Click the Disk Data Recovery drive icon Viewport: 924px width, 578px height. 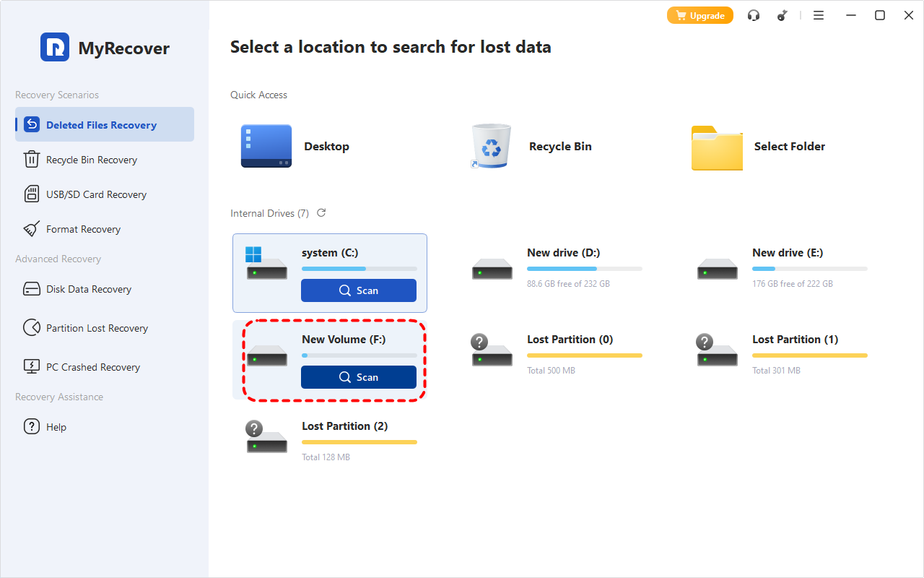click(32, 289)
